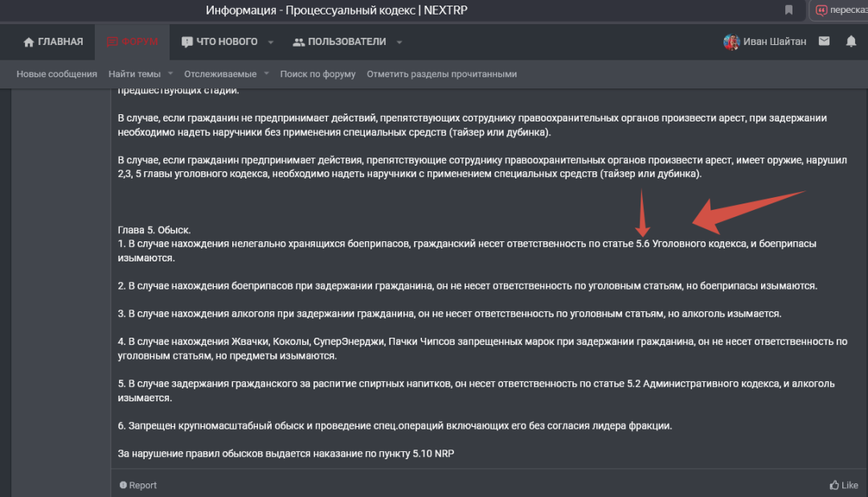The width and height of the screenshot is (868, 497).
Task: Open notifications via bell icon
Action: click(x=851, y=41)
